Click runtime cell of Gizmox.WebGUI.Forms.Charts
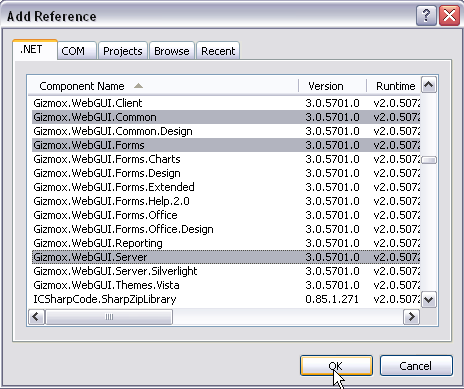Screen dimensions: 464x389 click(397, 159)
